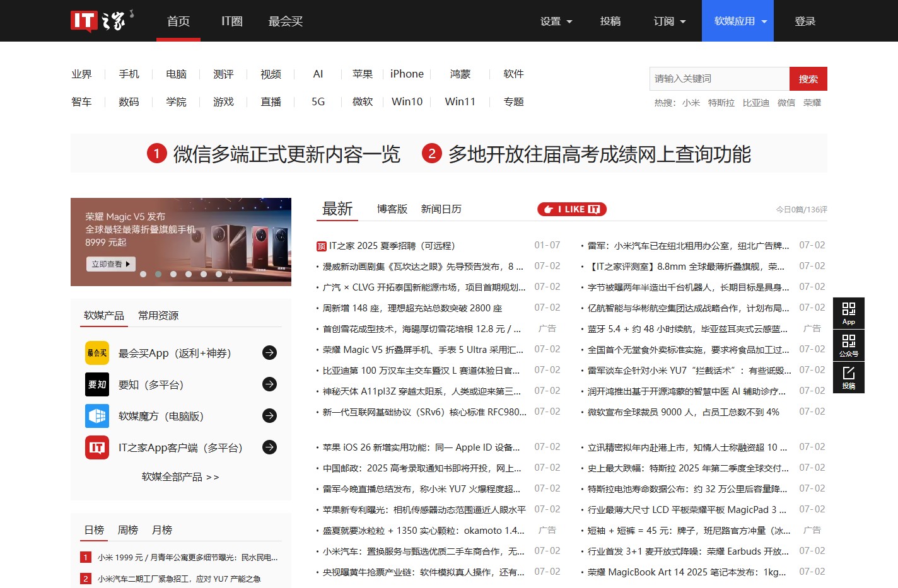Click the 立即查看 banner button
The image size is (898, 588).
pyautogui.click(x=111, y=264)
